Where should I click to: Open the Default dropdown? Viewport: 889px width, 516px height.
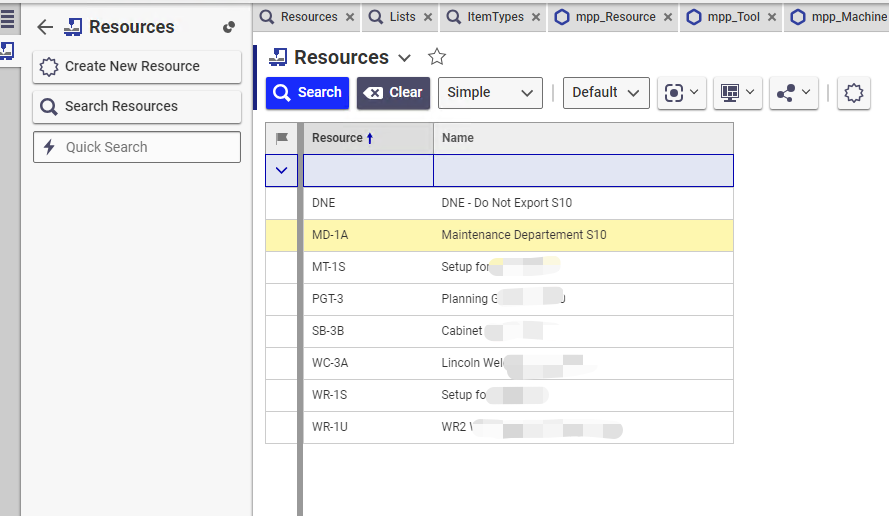click(605, 93)
